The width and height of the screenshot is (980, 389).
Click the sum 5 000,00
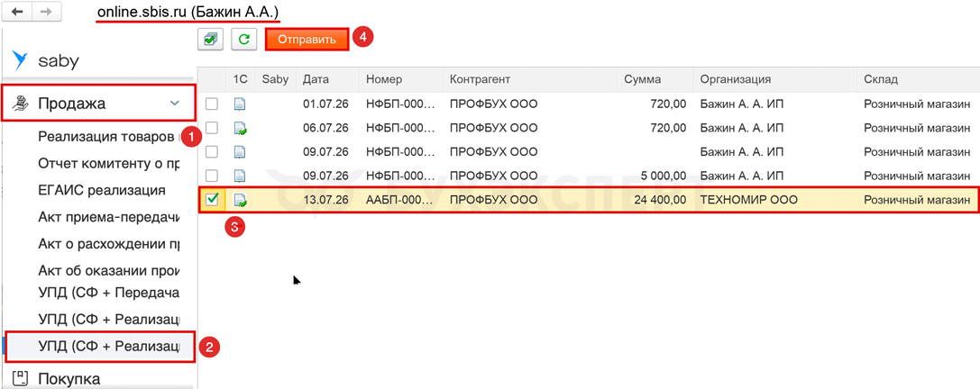click(664, 176)
